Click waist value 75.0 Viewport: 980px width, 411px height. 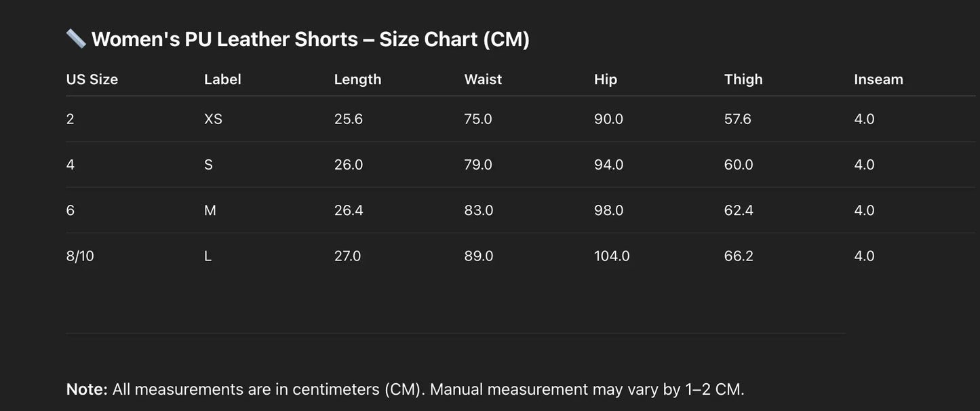click(478, 119)
